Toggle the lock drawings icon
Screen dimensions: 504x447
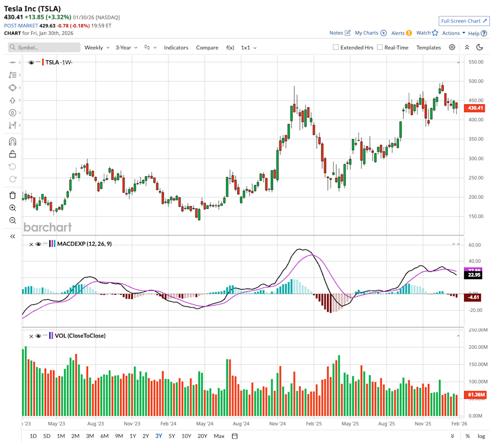pyautogui.click(x=13, y=154)
